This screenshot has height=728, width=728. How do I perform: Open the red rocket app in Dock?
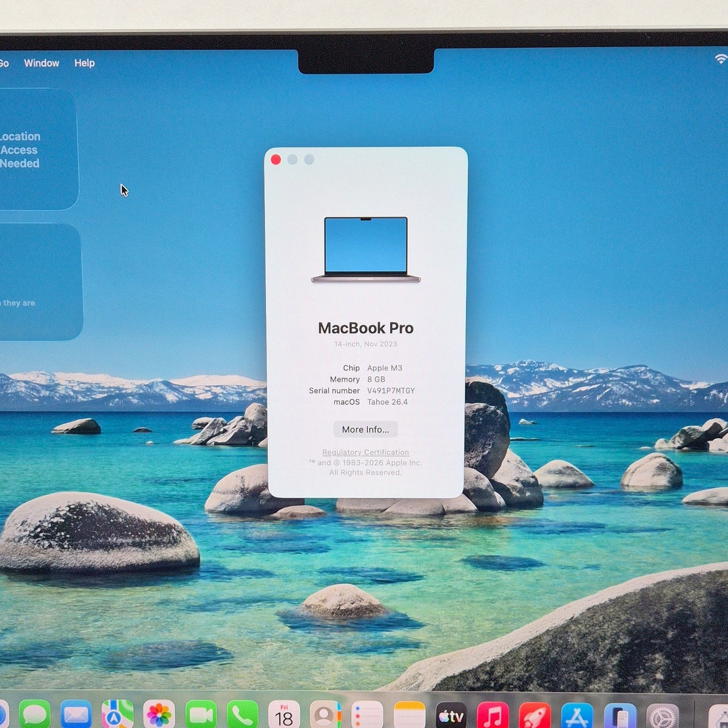(534, 715)
